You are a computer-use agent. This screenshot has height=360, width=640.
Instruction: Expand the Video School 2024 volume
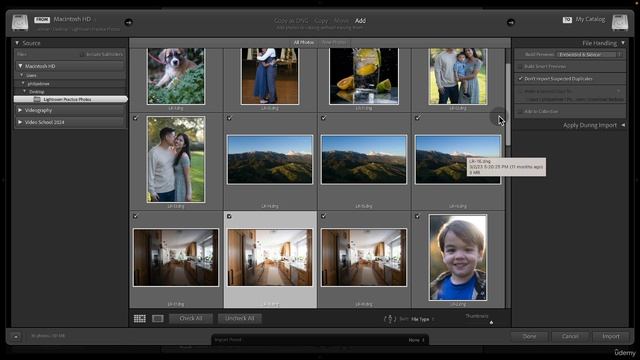click(x=20, y=122)
